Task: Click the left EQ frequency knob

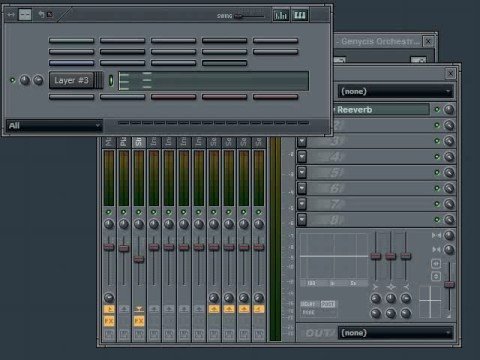Action: point(376,298)
